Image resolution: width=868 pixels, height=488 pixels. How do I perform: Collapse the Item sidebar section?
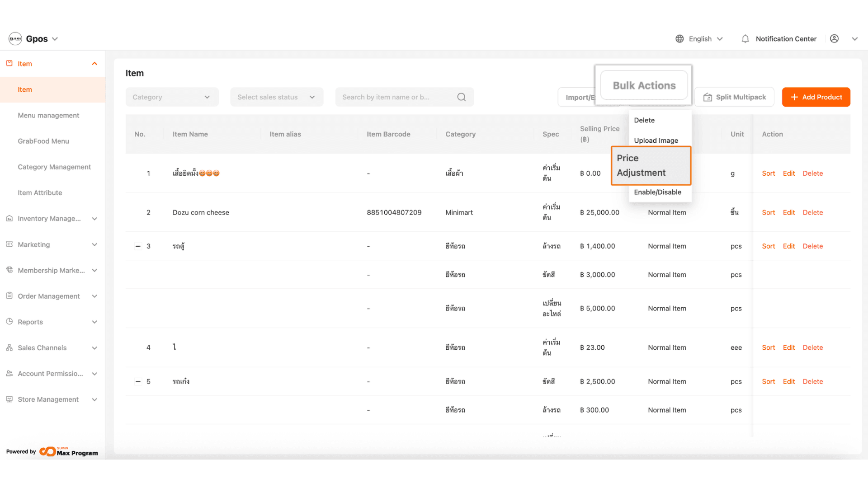point(94,64)
